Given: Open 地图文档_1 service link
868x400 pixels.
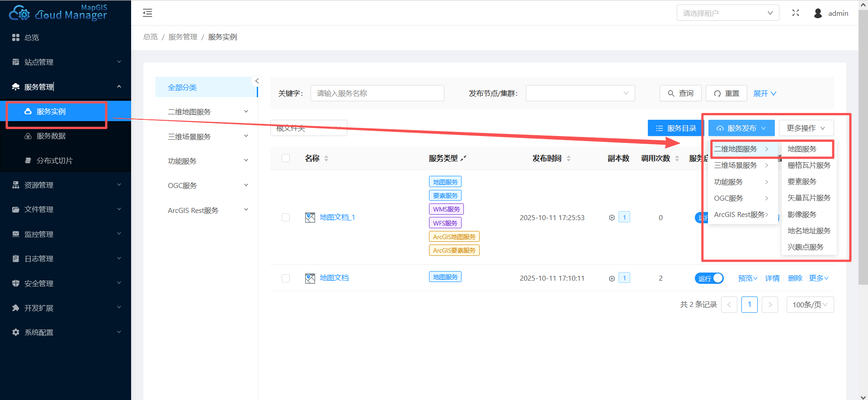Looking at the screenshot, I should click(x=337, y=217).
